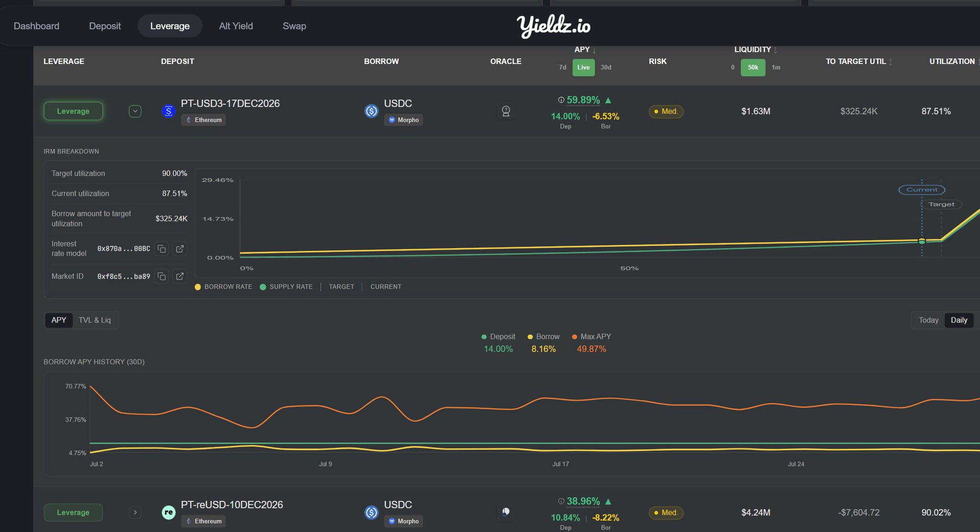Click Leverage button for PT-USD3-17DEC2026
The width and height of the screenshot is (980, 532).
(x=73, y=111)
